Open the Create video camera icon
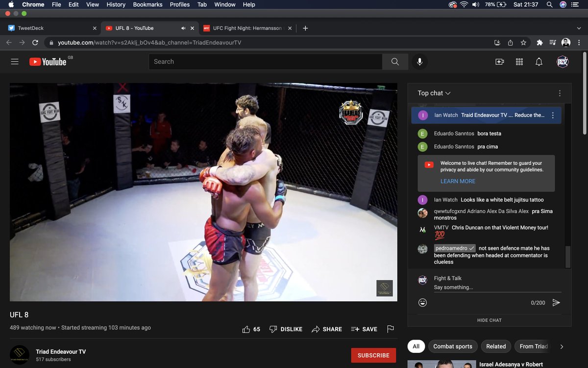This screenshot has width=588, height=368. pyautogui.click(x=500, y=62)
